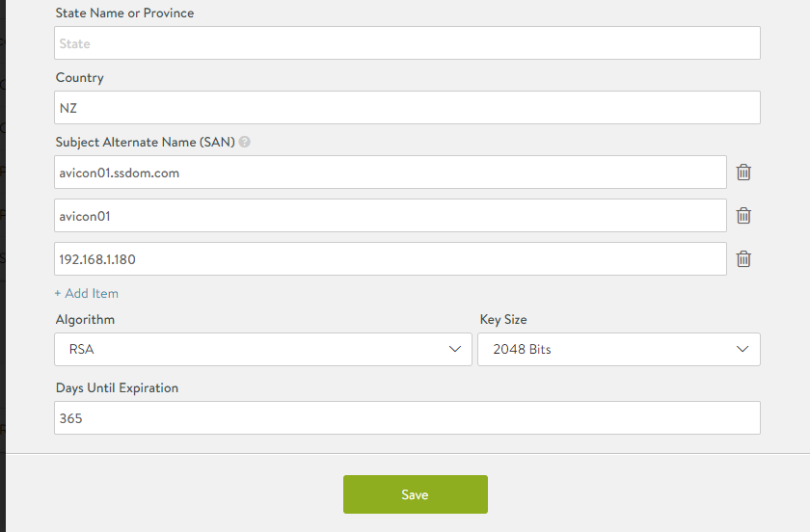Image resolution: width=810 pixels, height=532 pixels.
Task: Open the SAN help question mark icon
Action: tap(245, 142)
